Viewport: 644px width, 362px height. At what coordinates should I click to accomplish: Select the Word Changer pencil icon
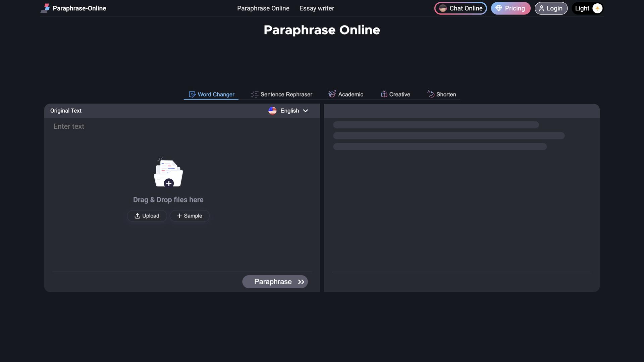point(192,94)
